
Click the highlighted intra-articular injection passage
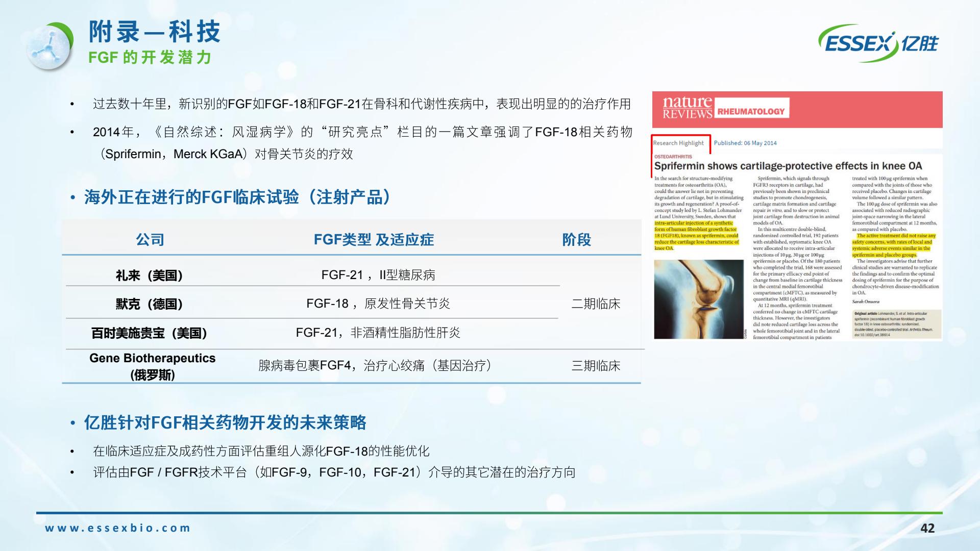click(697, 236)
